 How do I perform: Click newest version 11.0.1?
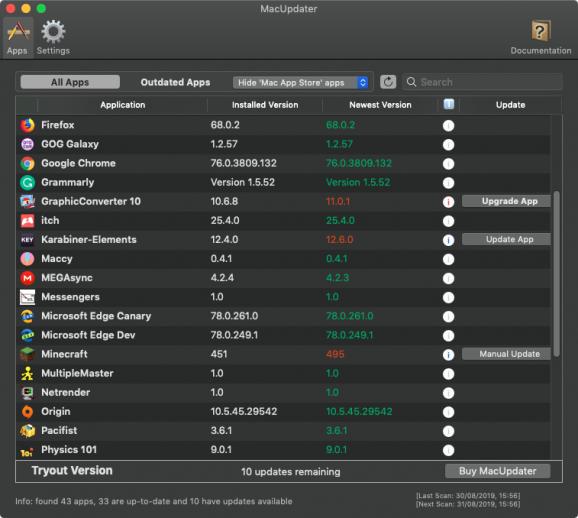pos(338,202)
